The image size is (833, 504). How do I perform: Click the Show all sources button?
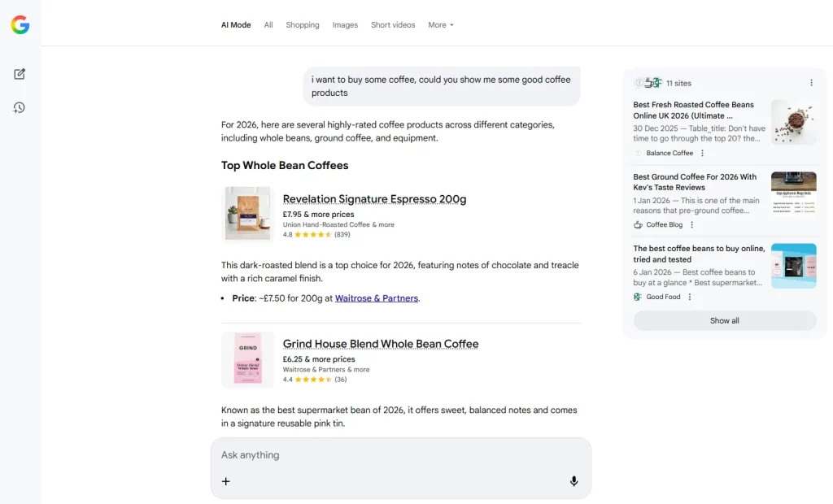(724, 320)
